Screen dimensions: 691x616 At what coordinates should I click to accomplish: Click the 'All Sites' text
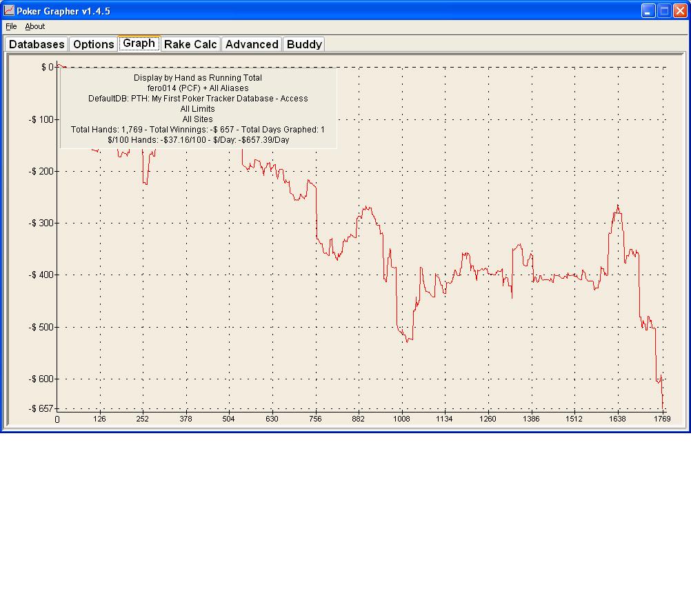pyautogui.click(x=197, y=119)
